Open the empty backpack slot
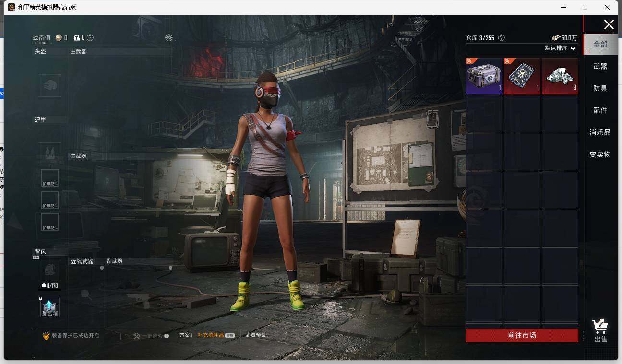622x364 pixels. tap(50, 270)
